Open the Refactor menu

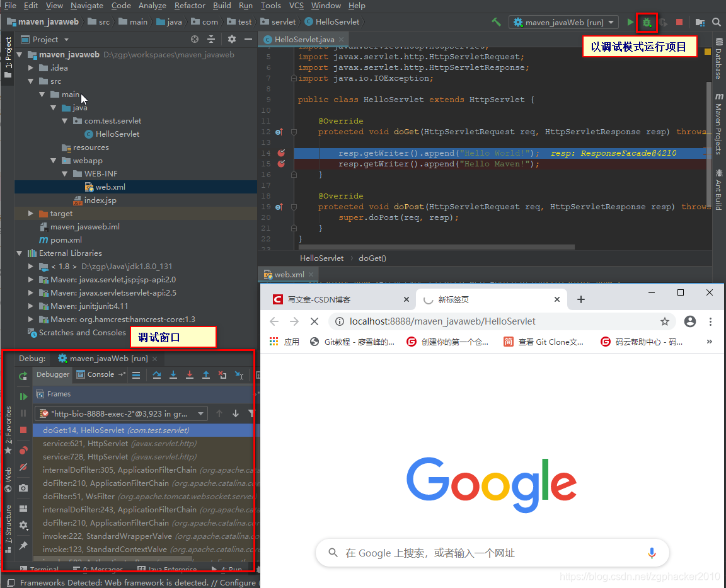190,6
